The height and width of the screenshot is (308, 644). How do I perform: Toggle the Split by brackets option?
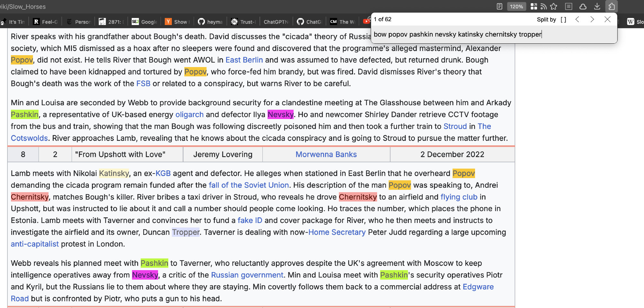coord(563,20)
